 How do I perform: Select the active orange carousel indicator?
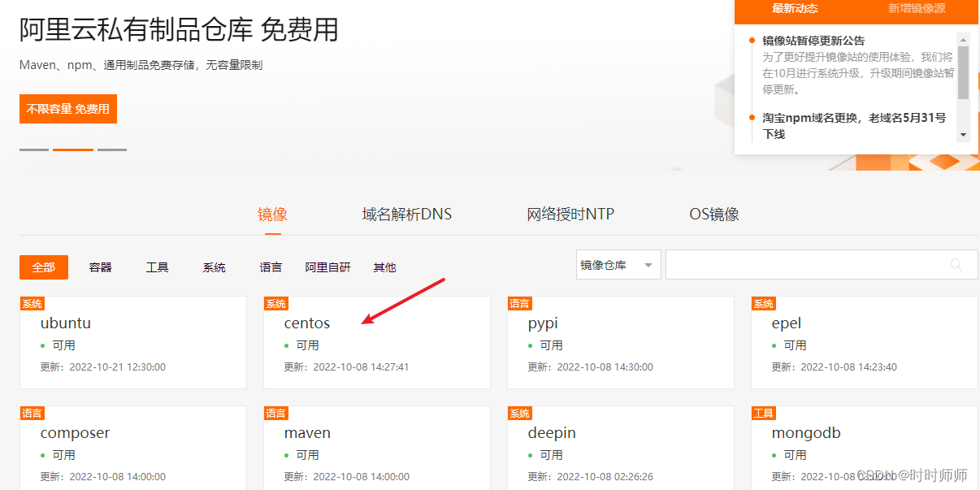[73, 150]
